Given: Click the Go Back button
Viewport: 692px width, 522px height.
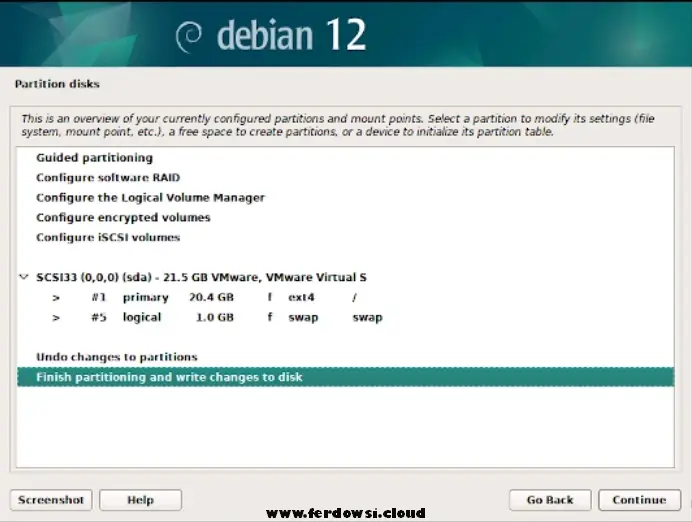Looking at the screenshot, I should [550, 500].
